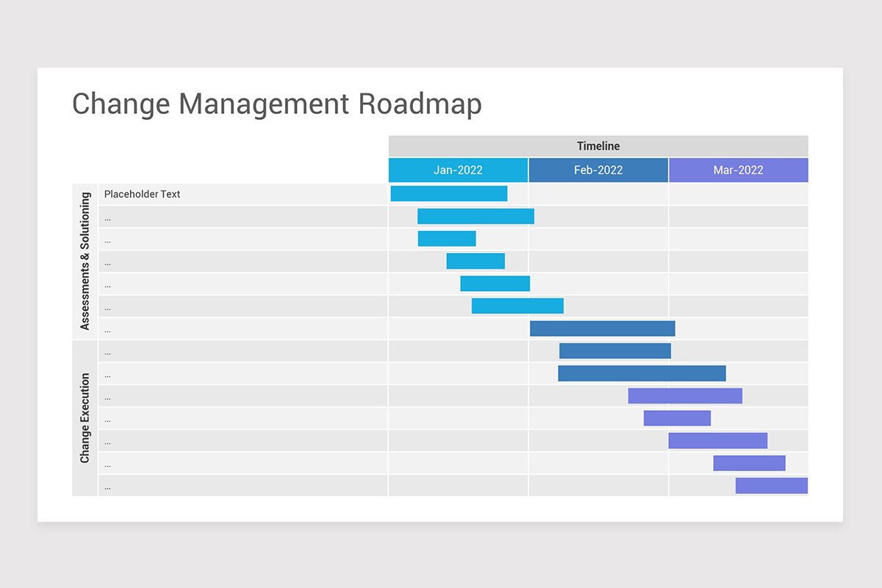This screenshot has height=588, width=882.
Task: Select the "Change Execution" vertical section label
Action: [85, 417]
